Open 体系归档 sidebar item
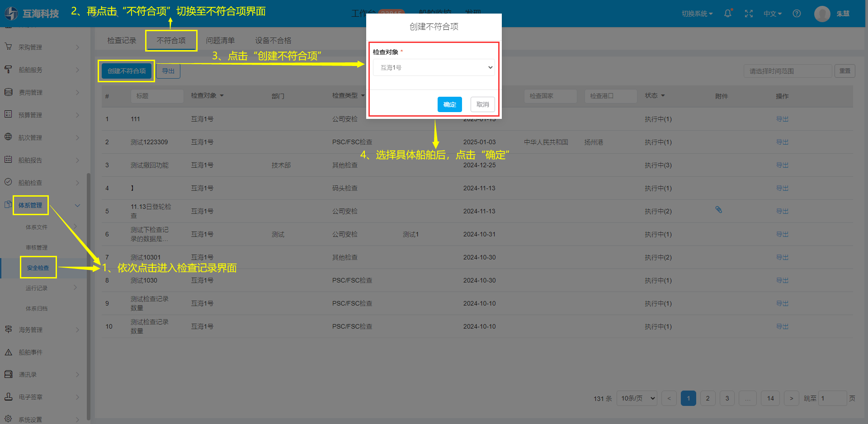 pos(37,308)
